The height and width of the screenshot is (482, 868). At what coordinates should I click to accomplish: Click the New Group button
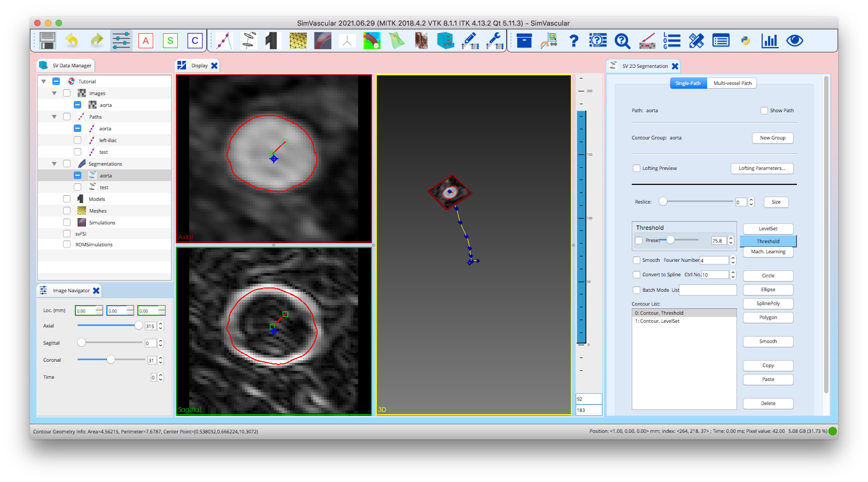[772, 138]
